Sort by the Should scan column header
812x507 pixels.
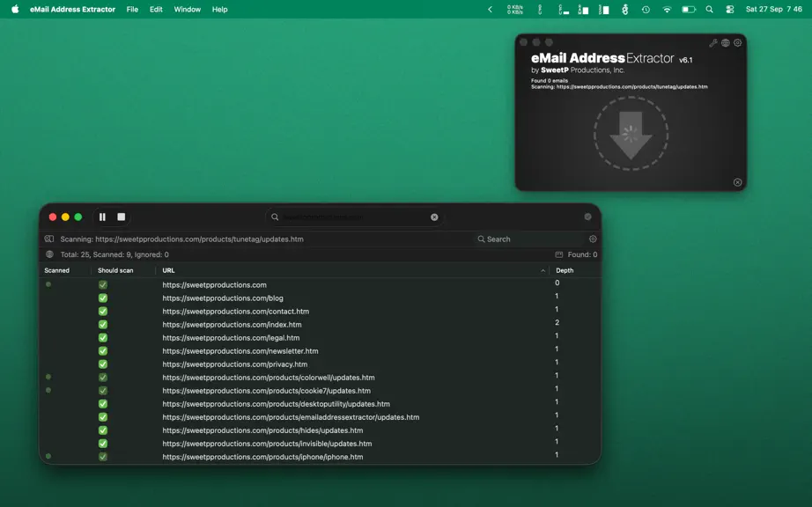coord(115,270)
